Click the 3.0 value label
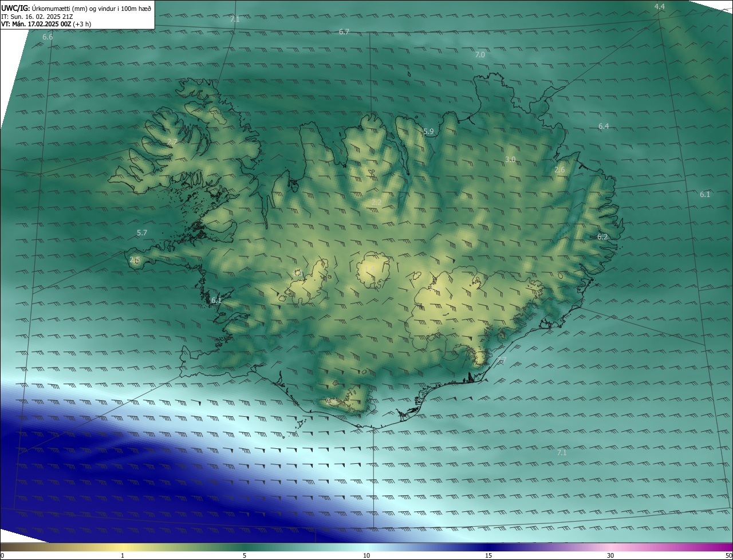This screenshot has width=733, height=560. pyautogui.click(x=510, y=159)
